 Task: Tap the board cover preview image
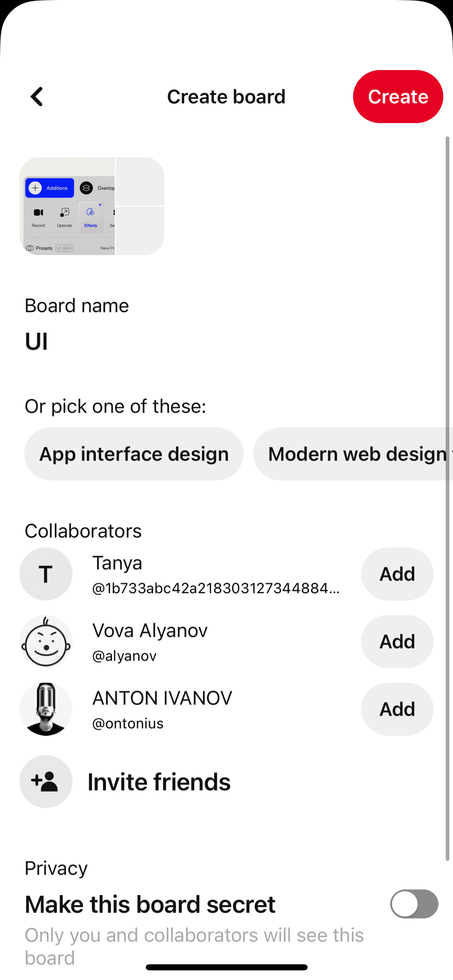[67, 206]
